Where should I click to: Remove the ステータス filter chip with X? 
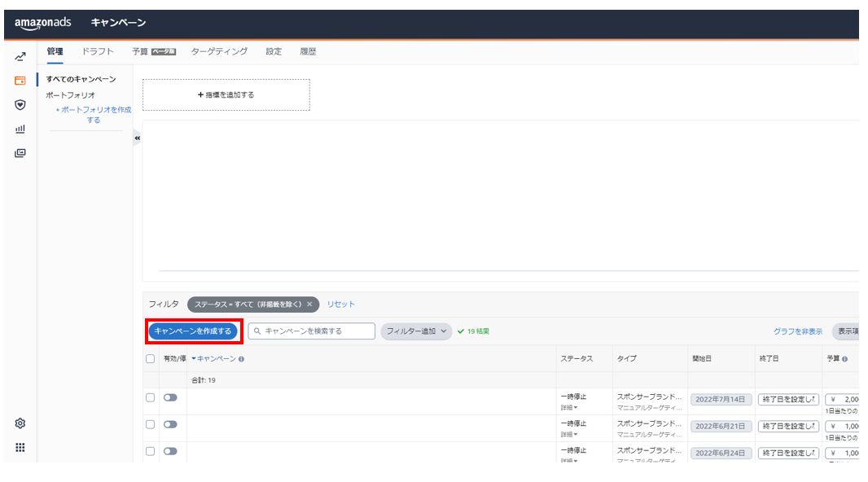309,304
